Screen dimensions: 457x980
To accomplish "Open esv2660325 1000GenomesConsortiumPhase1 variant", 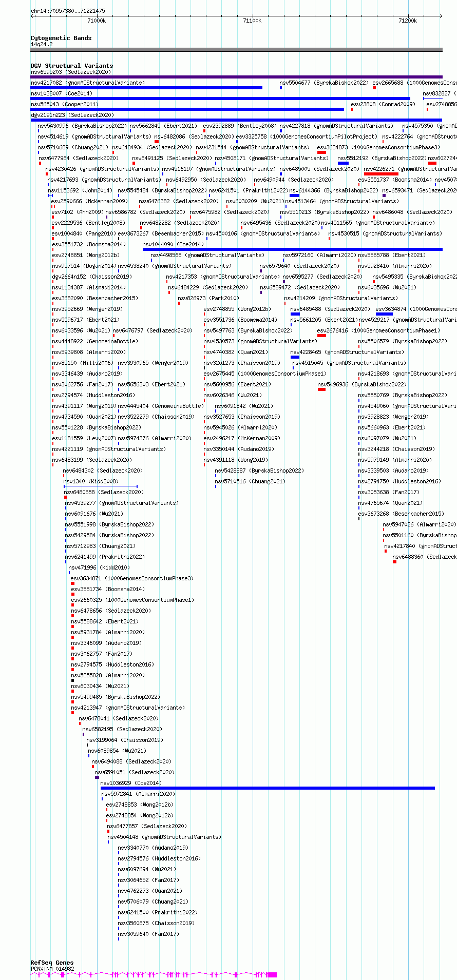I will click(x=132, y=600).
